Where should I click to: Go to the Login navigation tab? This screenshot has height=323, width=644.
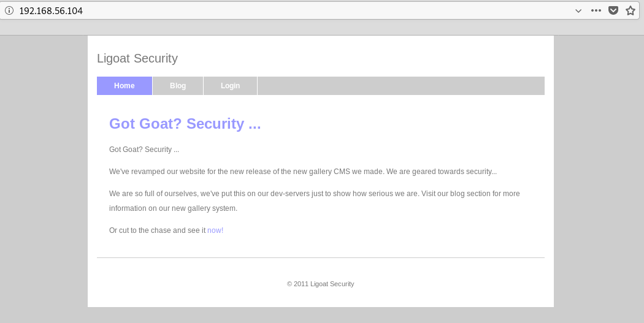pyautogui.click(x=230, y=86)
